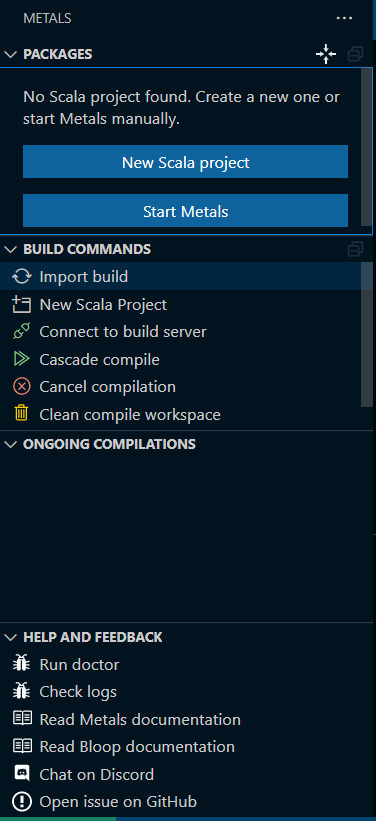This screenshot has width=376, height=821.
Task: Click the New Scala Project folder icon
Action: click(21, 304)
